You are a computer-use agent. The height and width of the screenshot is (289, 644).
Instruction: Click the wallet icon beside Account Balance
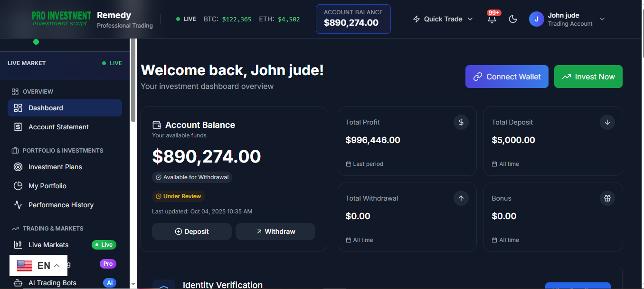156,125
